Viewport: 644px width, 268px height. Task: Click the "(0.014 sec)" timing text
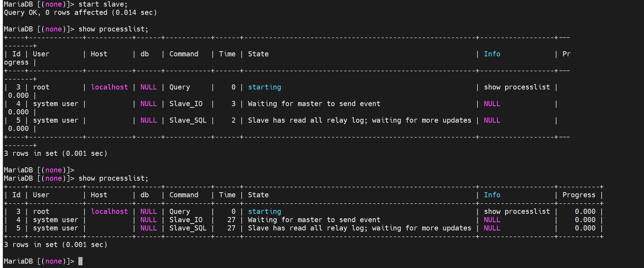tap(134, 12)
